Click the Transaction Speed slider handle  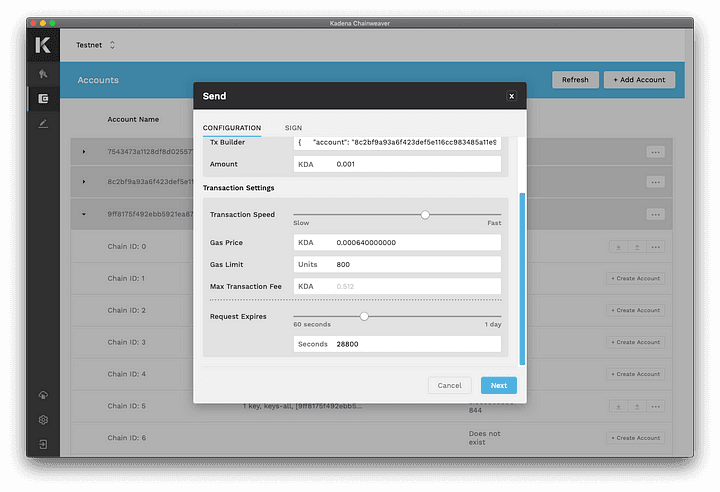coord(425,215)
